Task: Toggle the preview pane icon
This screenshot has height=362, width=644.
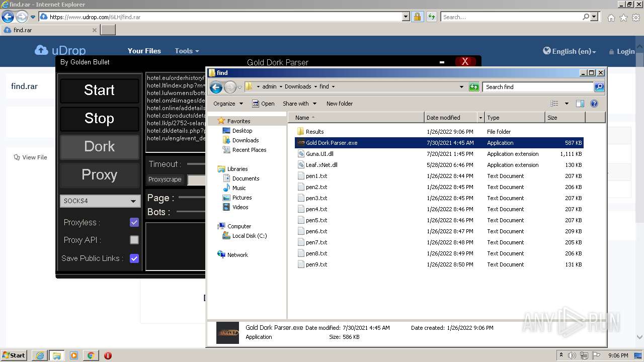Action: [x=580, y=104]
